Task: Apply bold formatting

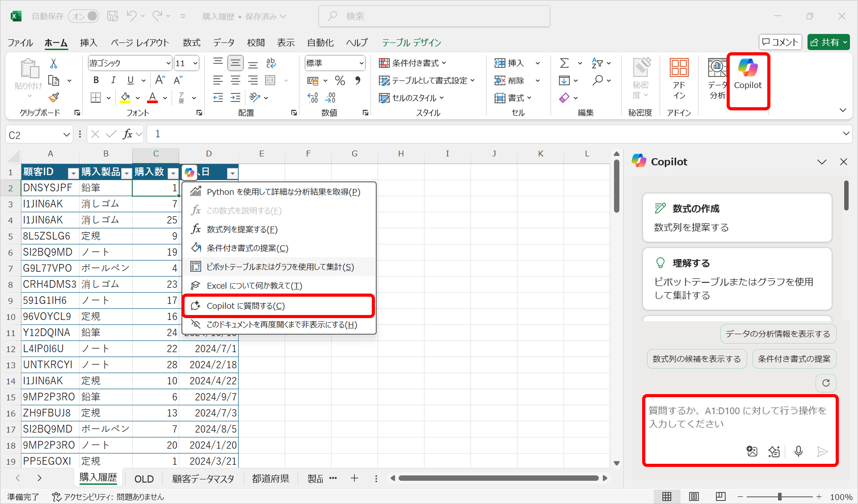Action: pos(96,80)
